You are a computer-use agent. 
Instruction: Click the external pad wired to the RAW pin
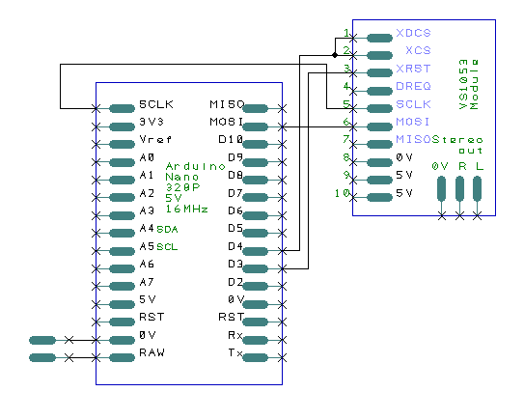42,358
